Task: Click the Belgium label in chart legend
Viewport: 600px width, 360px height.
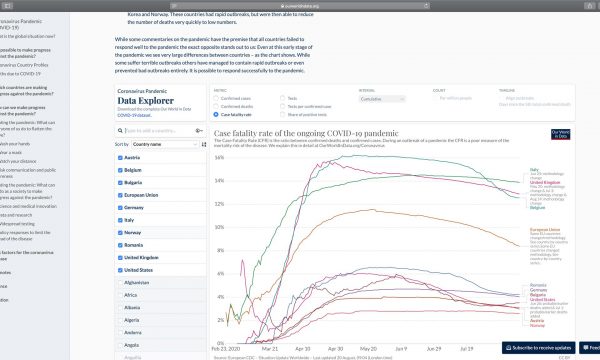Action: pyautogui.click(x=537, y=207)
